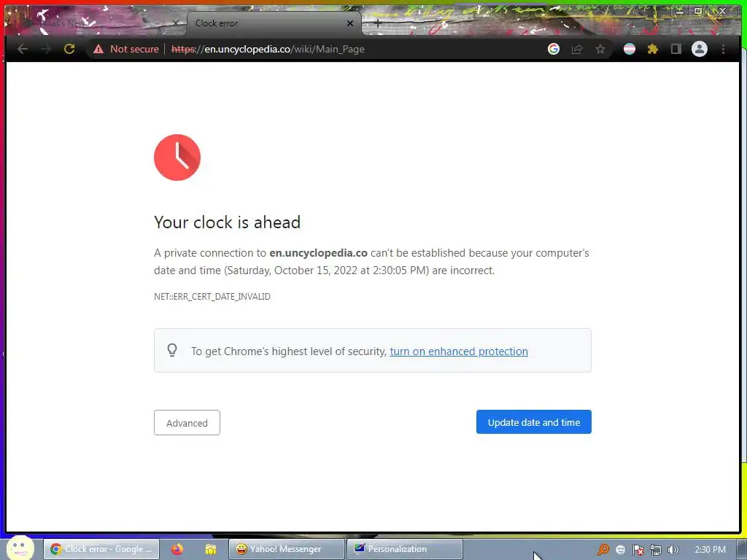Open the Chrome profile avatar menu

[x=700, y=49]
